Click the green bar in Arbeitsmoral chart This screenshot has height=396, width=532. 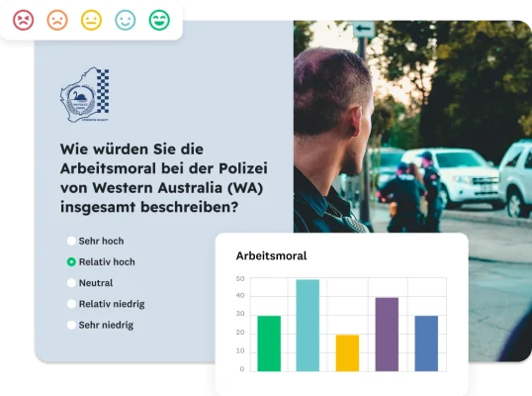pos(269,344)
